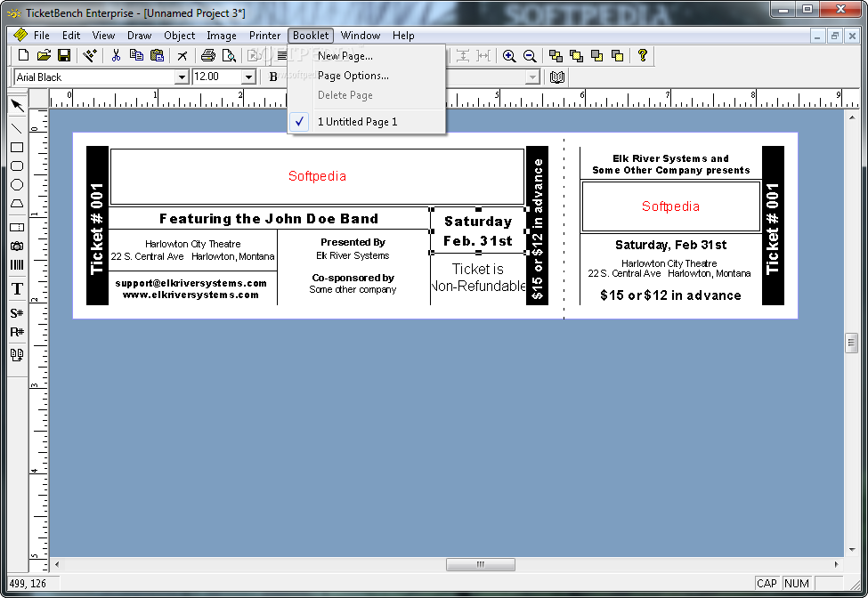868x598 pixels.
Task: Open the File menu
Action: click(42, 36)
